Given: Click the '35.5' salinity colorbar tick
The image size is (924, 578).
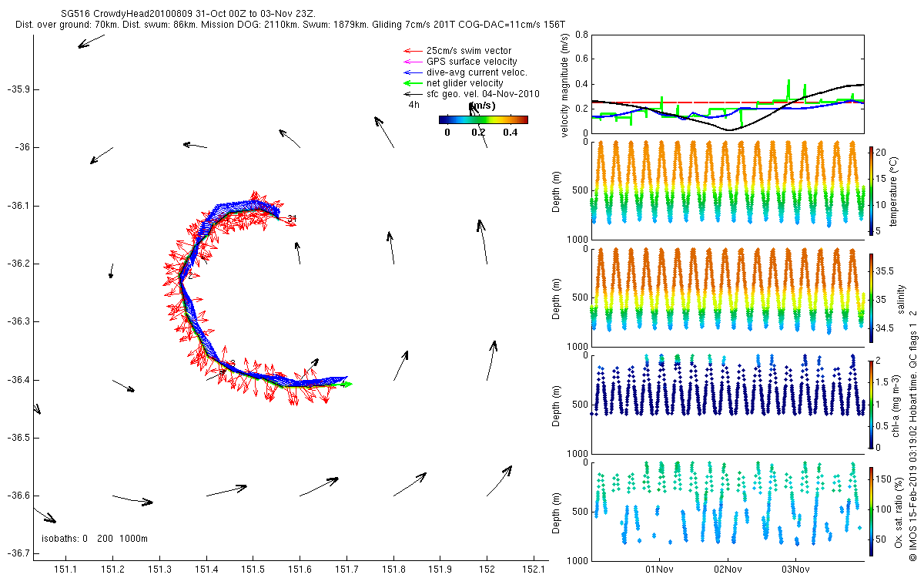Looking at the screenshot, I should coord(884,271).
